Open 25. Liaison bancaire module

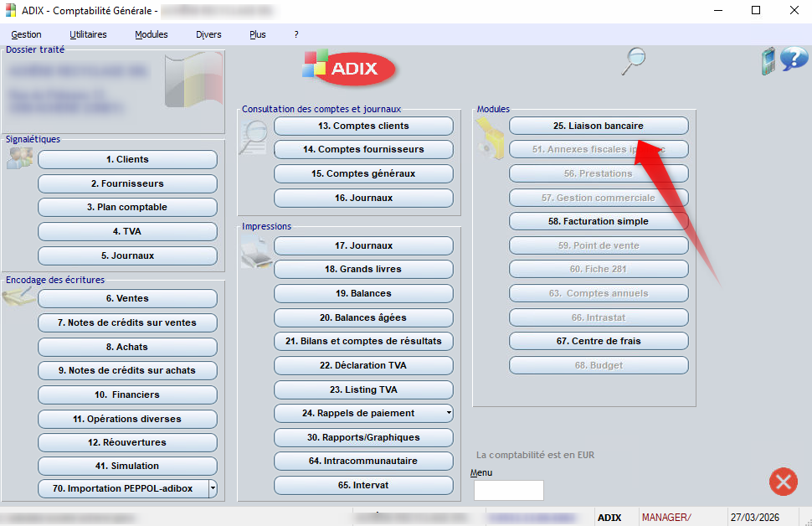point(598,126)
